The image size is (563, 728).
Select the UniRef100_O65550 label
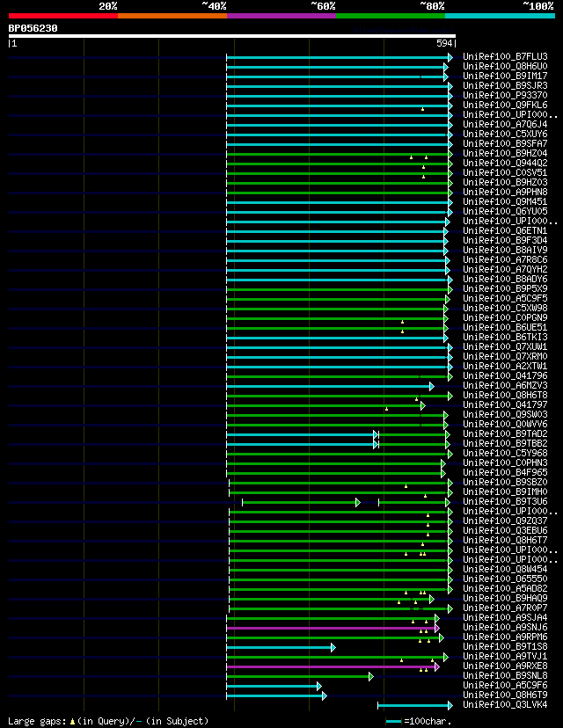pyautogui.click(x=506, y=579)
